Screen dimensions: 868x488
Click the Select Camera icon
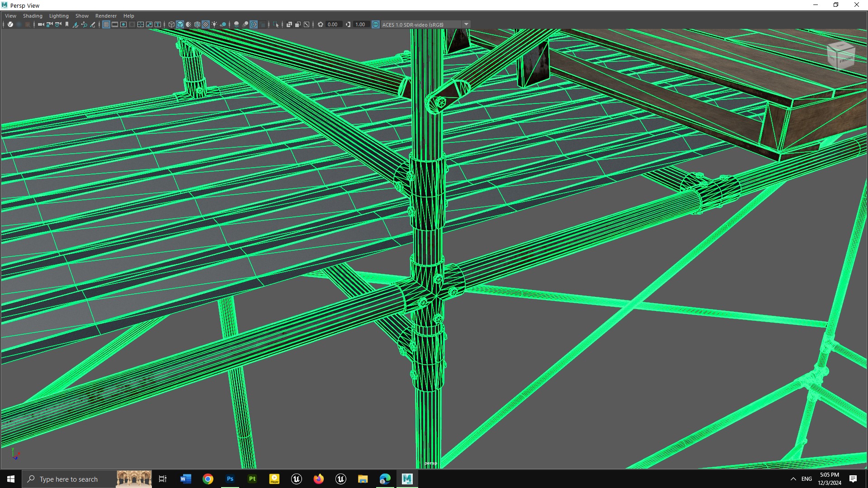point(41,24)
